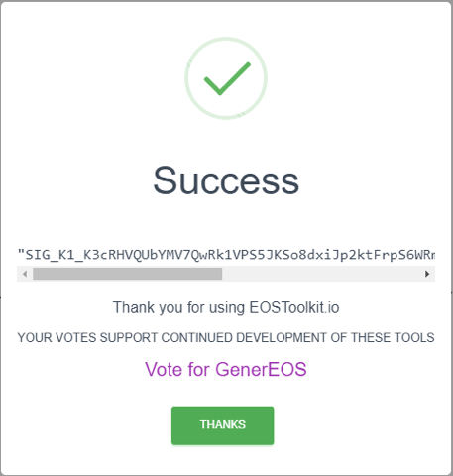Click the word GenerEOS in the purple link
This screenshot has width=453, height=476.
[261, 369]
